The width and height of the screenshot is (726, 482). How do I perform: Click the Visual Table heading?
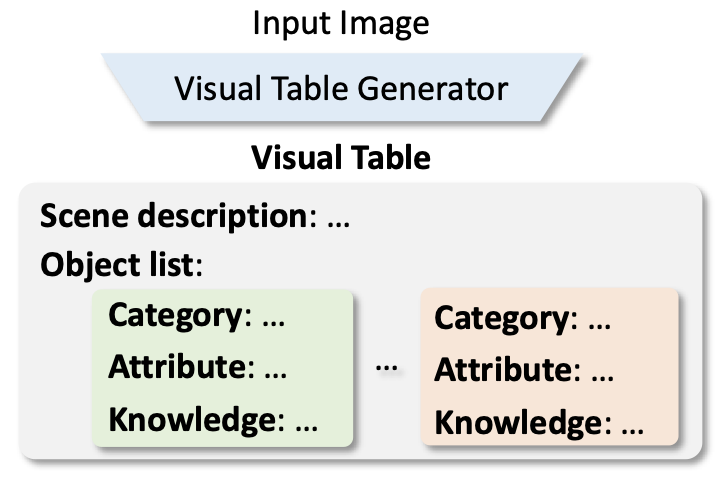click(x=341, y=157)
